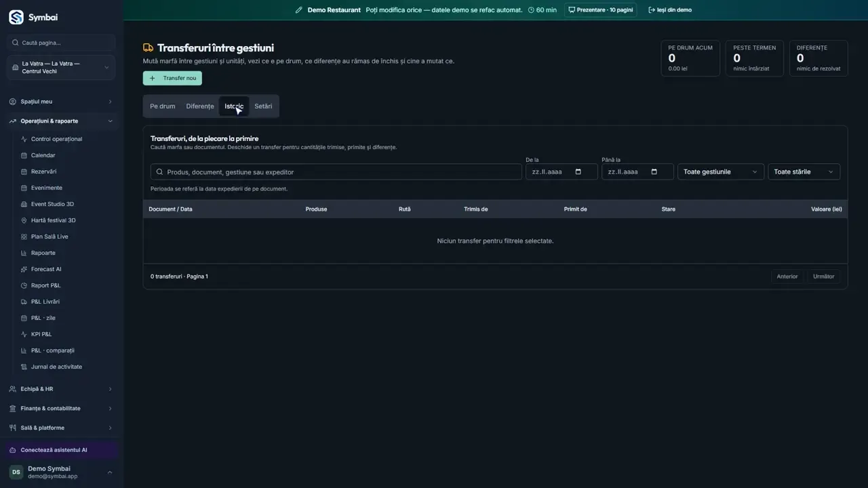This screenshot has height=488, width=868.
Task: Select the Forecast AI sparkle icon
Action: tap(24, 269)
